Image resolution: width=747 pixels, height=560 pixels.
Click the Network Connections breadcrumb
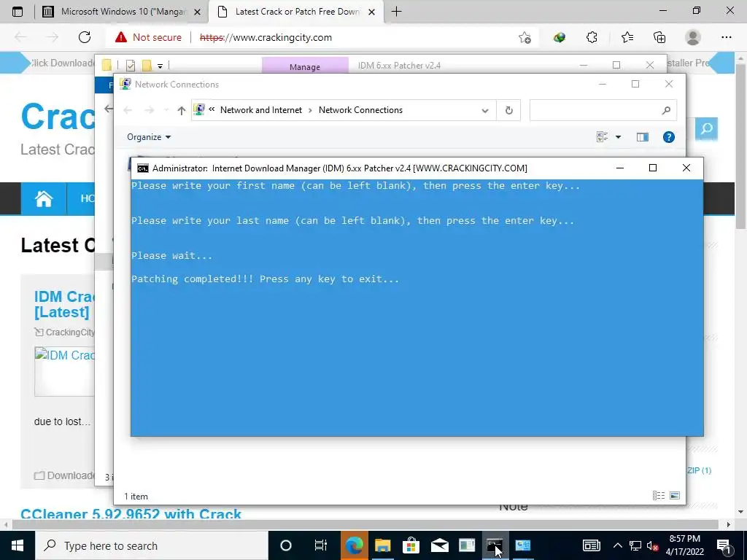360,110
